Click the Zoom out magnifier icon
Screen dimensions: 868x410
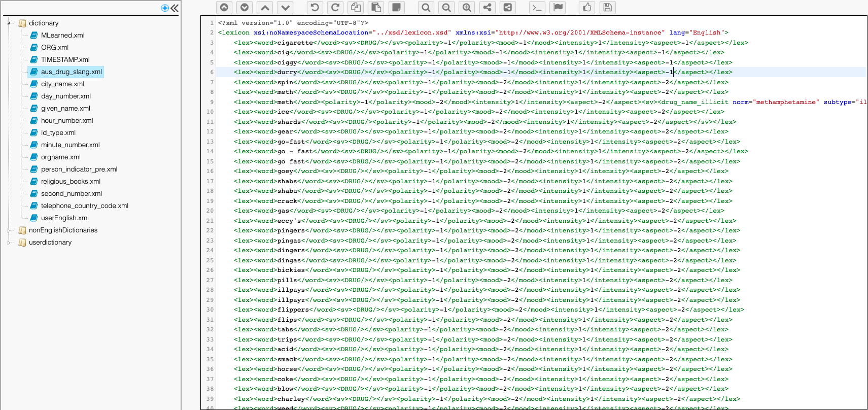coord(446,8)
